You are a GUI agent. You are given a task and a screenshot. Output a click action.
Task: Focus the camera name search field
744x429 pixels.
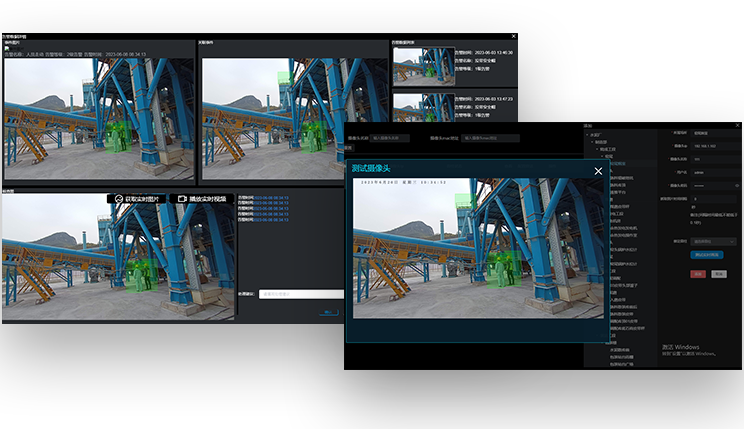pos(390,138)
